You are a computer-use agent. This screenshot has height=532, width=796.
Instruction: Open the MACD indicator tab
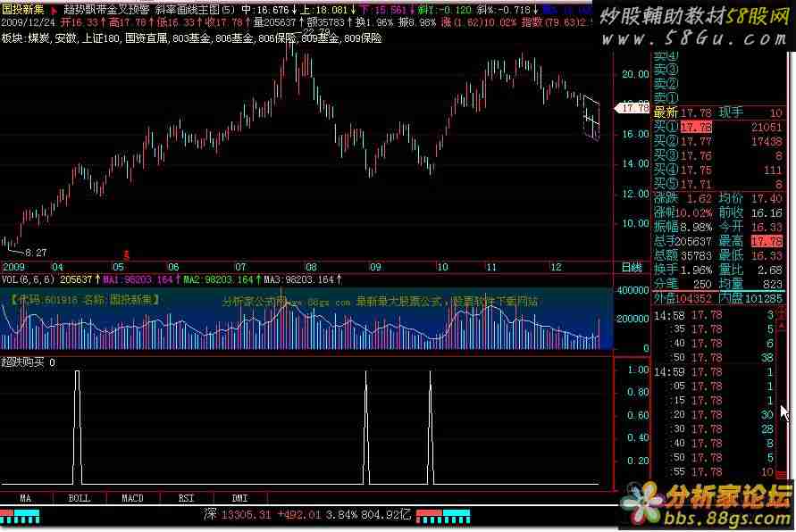pos(132,498)
